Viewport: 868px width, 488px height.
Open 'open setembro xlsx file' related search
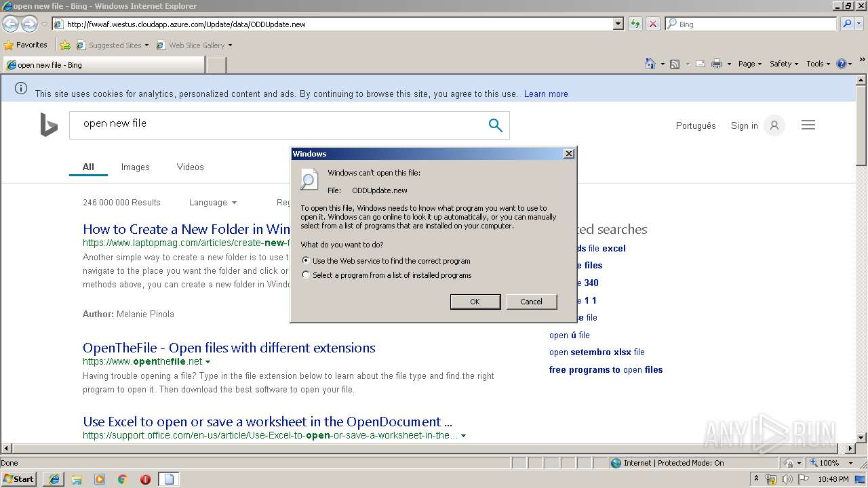pyautogui.click(x=597, y=352)
